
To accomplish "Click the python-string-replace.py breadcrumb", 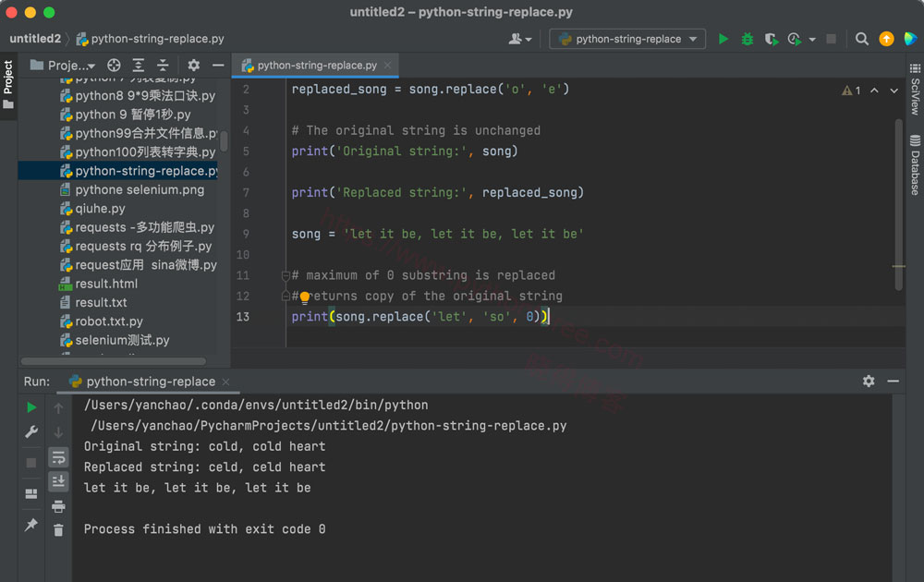I will (x=151, y=39).
